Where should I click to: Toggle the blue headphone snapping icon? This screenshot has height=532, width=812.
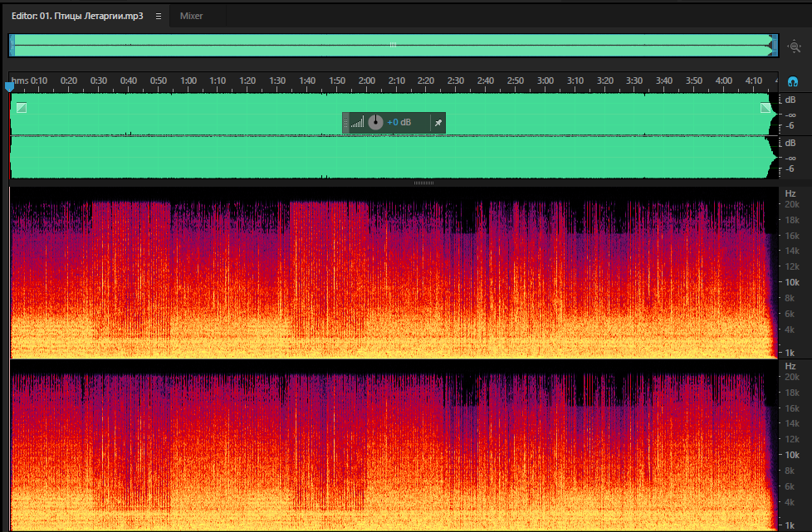[793, 82]
